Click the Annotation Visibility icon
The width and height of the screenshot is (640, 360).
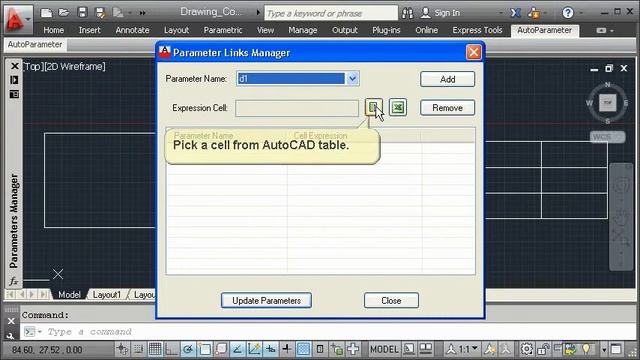pos(489,349)
